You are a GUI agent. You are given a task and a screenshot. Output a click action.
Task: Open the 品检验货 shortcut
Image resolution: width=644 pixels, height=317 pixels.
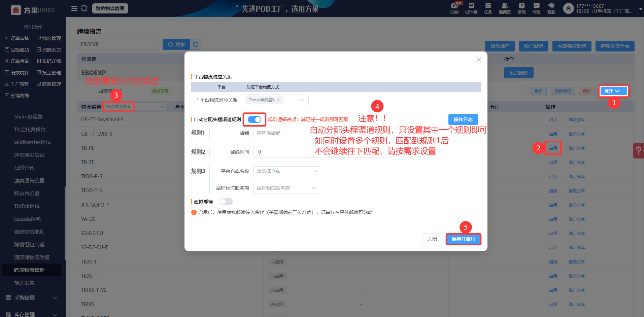[x=17, y=50]
